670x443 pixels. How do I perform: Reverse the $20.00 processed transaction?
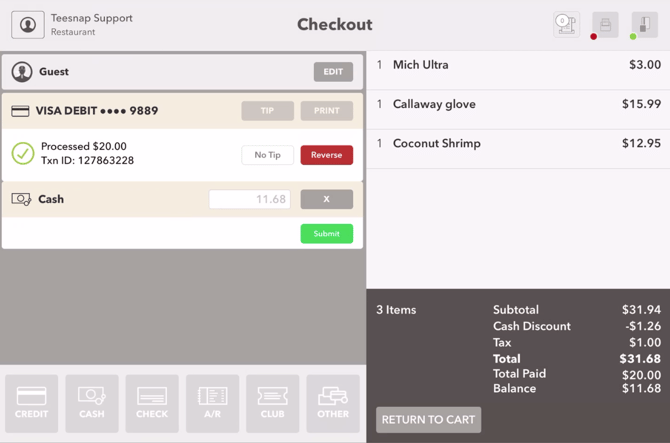pos(326,155)
